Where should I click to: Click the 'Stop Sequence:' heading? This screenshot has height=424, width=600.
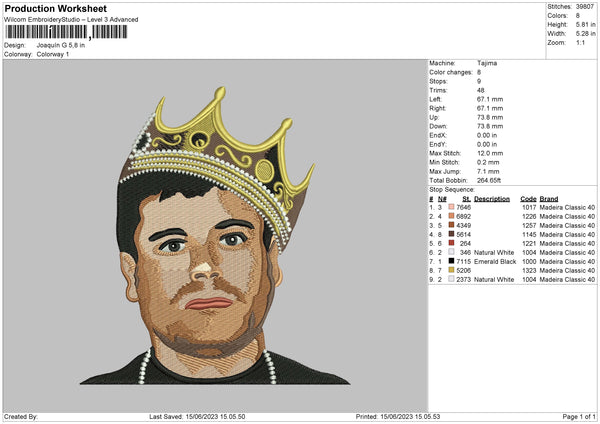click(452, 190)
